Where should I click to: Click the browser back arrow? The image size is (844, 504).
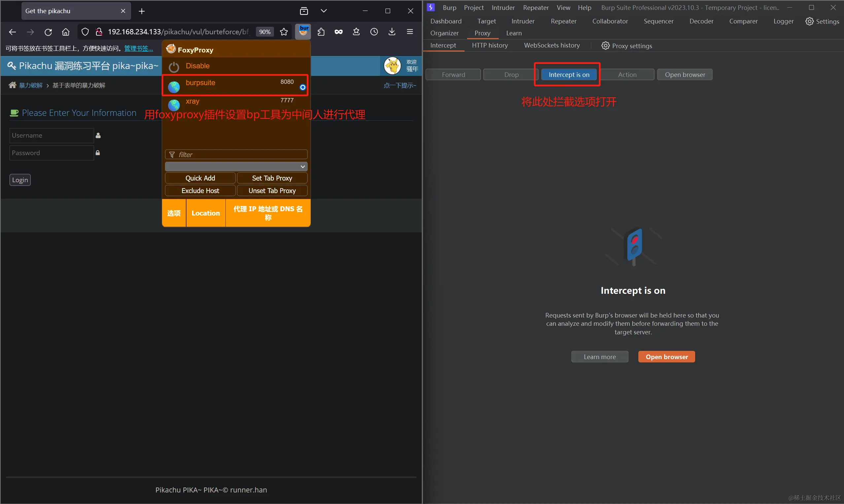tap(13, 32)
